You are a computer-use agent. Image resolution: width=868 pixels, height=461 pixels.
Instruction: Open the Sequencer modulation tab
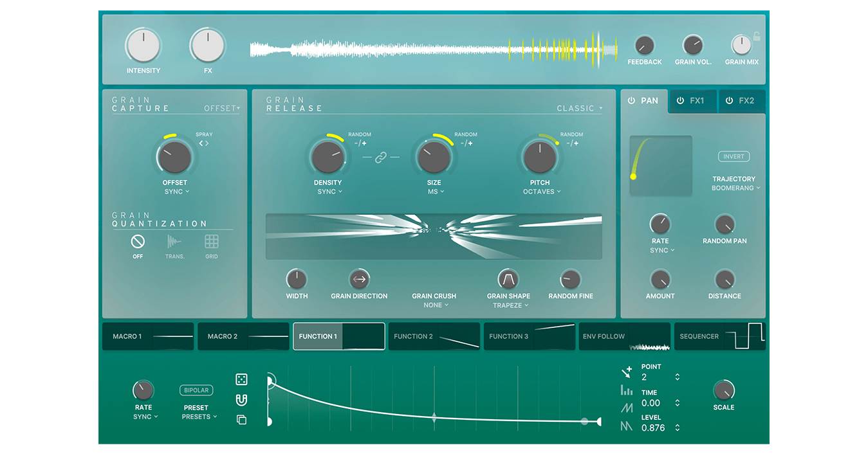[719, 336]
